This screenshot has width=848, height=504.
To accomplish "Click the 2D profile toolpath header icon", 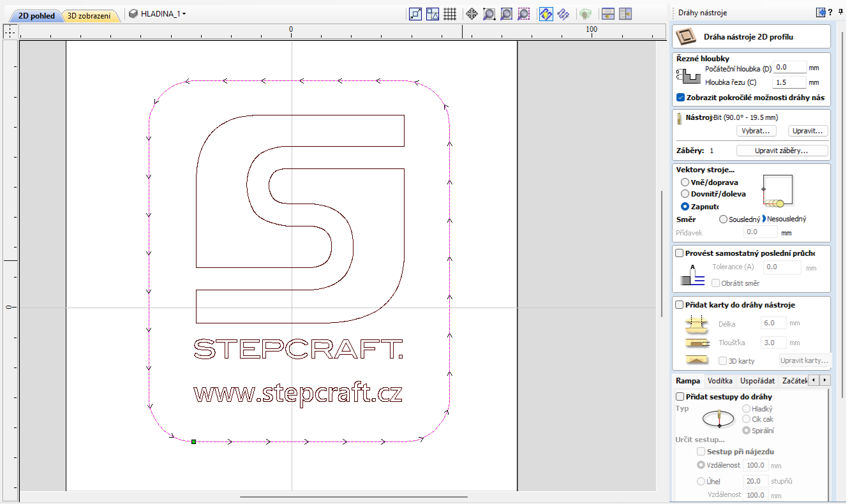I will pyautogui.click(x=687, y=37).
